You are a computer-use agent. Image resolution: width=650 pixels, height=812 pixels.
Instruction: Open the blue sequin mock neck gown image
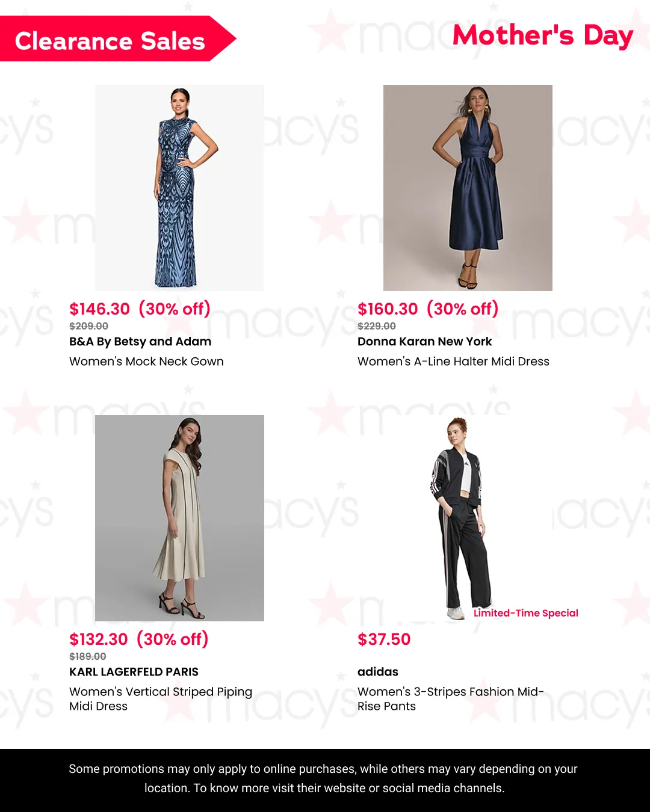pos(179,188)
